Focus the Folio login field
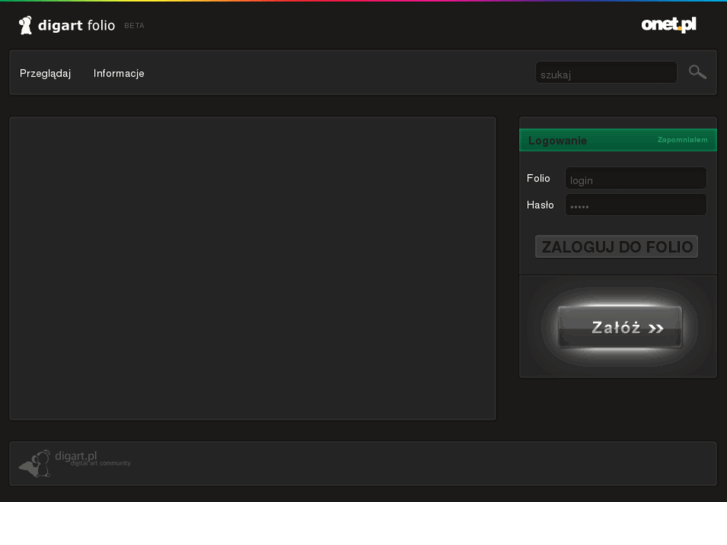 coord(636,178)
